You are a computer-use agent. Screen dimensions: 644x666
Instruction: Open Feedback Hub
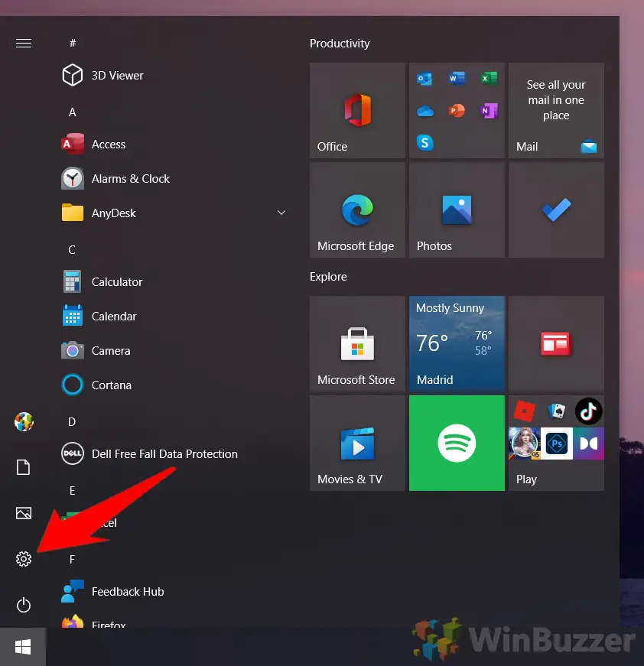coord(174,591)
